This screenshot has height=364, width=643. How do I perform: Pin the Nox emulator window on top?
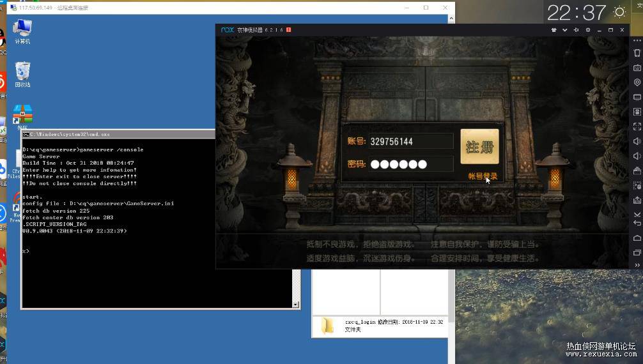pos(576,30)
